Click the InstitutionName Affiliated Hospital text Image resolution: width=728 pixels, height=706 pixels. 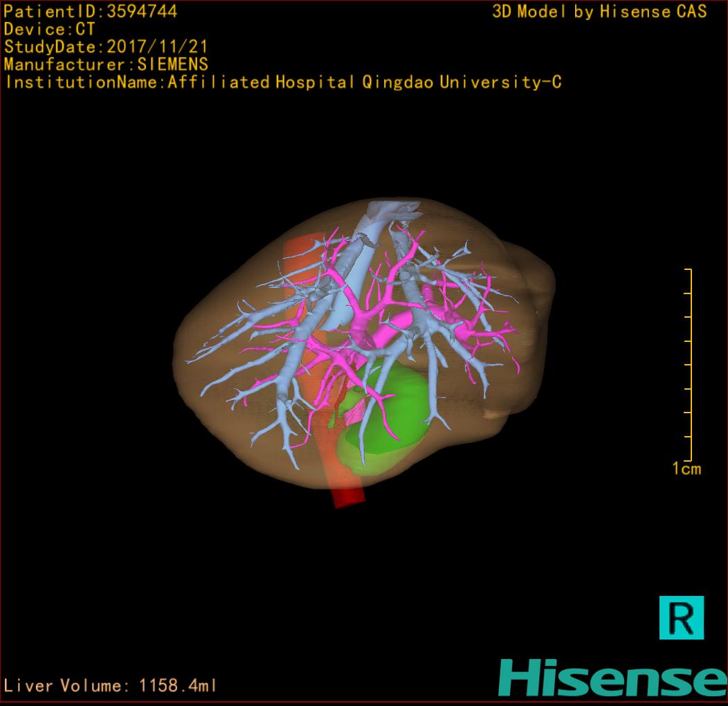(284, 82)
